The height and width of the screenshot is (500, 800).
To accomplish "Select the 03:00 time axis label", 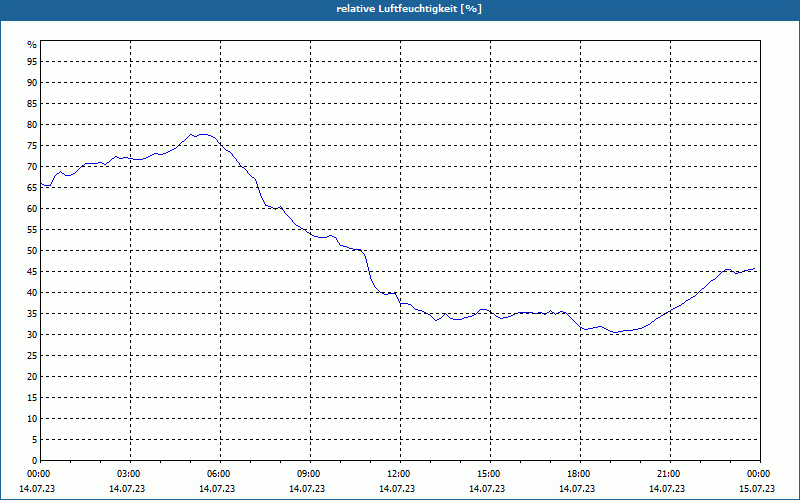I will tap(131, 474).
